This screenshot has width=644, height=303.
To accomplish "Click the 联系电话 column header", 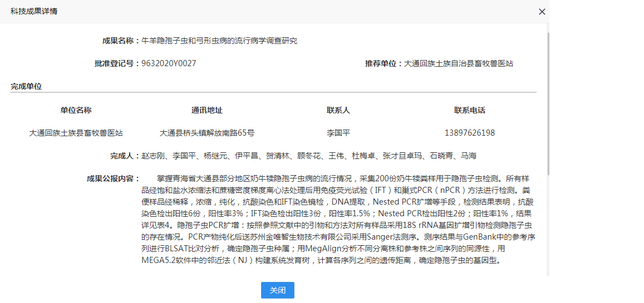I will coord(470,110).
